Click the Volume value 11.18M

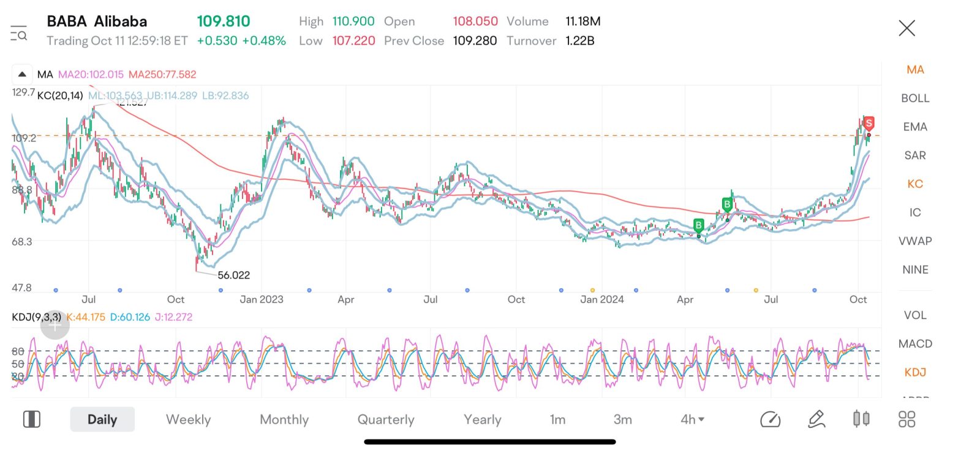(583, 21)
